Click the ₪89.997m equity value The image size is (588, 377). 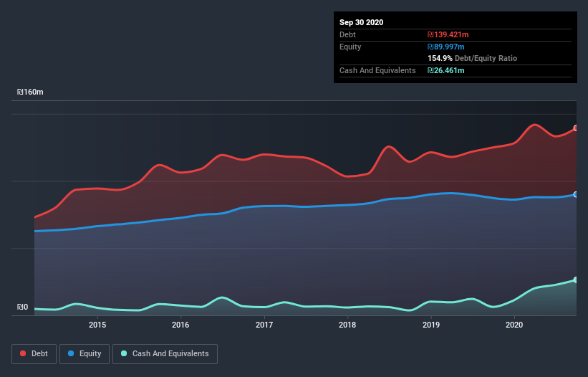pyautogui.click(x=446, y=47)
